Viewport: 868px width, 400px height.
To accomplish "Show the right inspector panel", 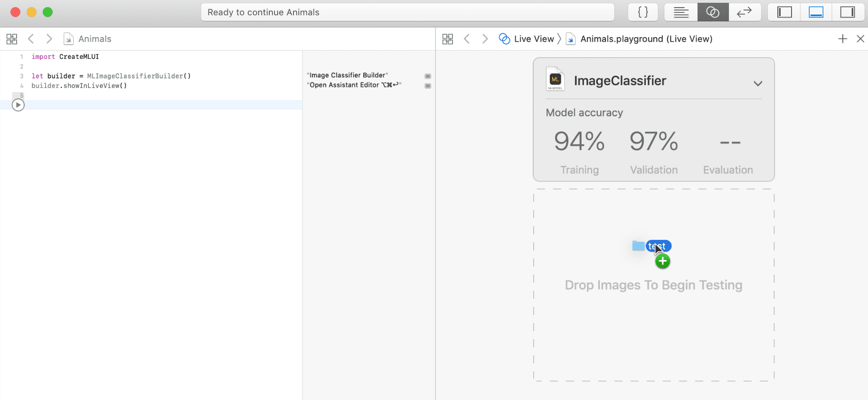I will [848, 12].
